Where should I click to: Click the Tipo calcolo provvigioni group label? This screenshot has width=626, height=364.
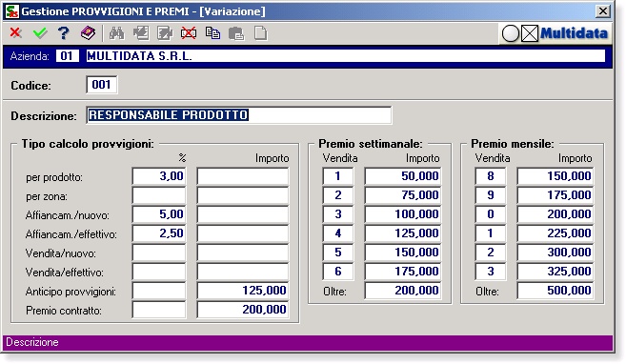coord(88,144)
